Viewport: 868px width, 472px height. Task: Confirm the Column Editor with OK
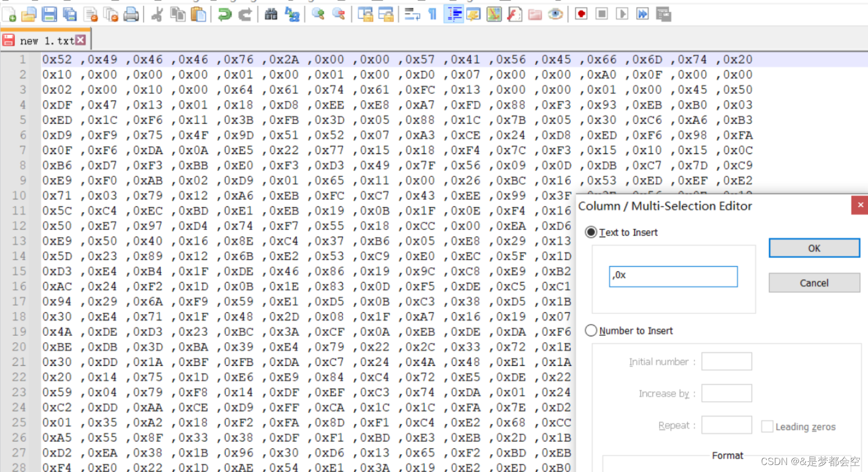[x=814, y=248]
